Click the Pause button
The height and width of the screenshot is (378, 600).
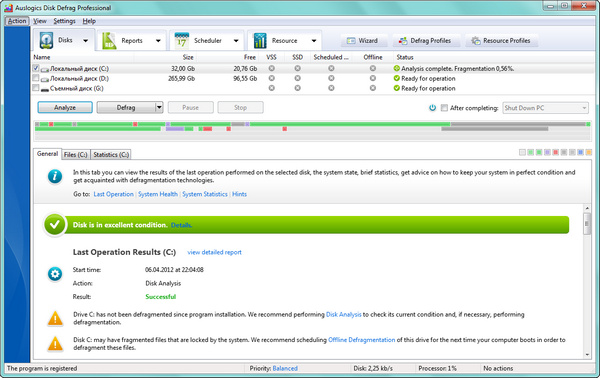coord(191,108)
